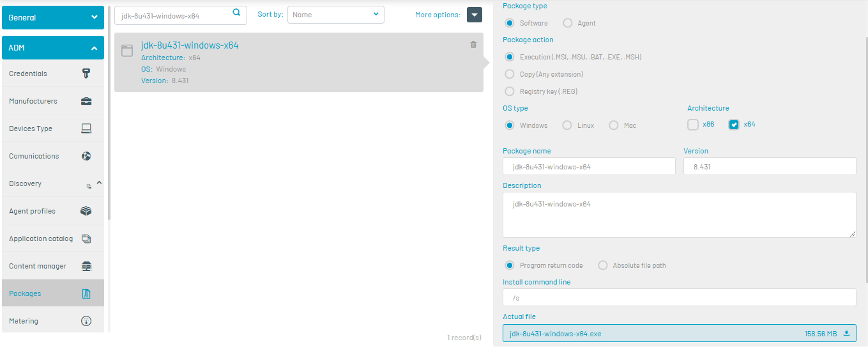
Task: Click the Devices Type laptop icon
Action: click(x=86, y=129)
